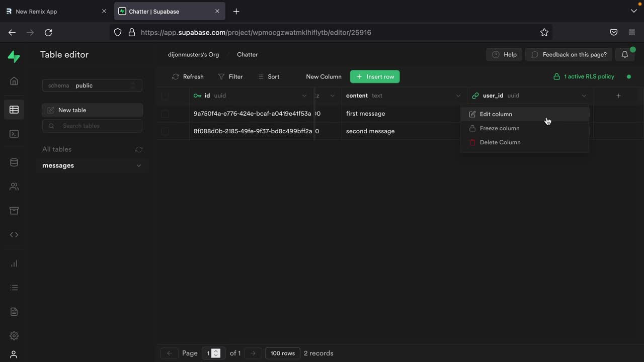This screenshot has height=362, width=644.
Task: Open the Authentication users icon
Action: point(14,187)
